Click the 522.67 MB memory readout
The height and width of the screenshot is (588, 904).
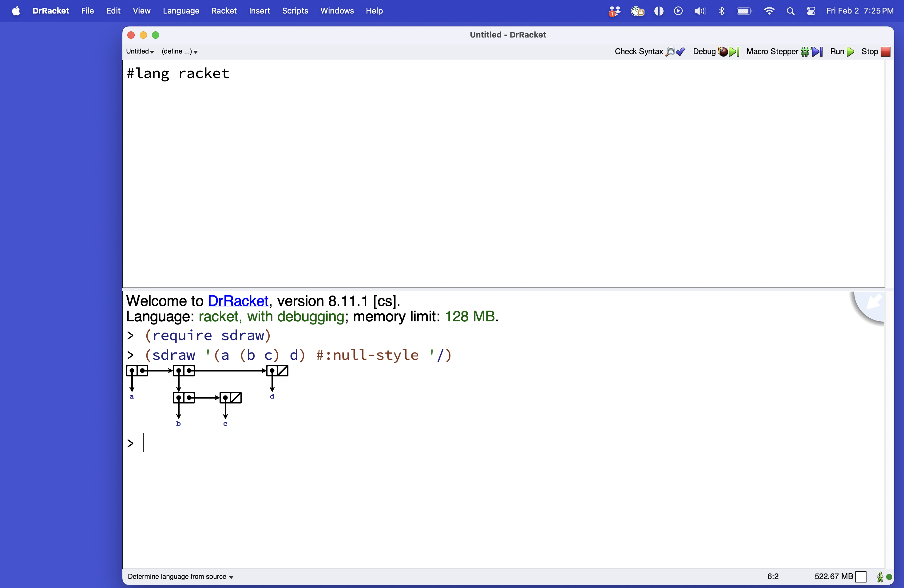(833, 577)
